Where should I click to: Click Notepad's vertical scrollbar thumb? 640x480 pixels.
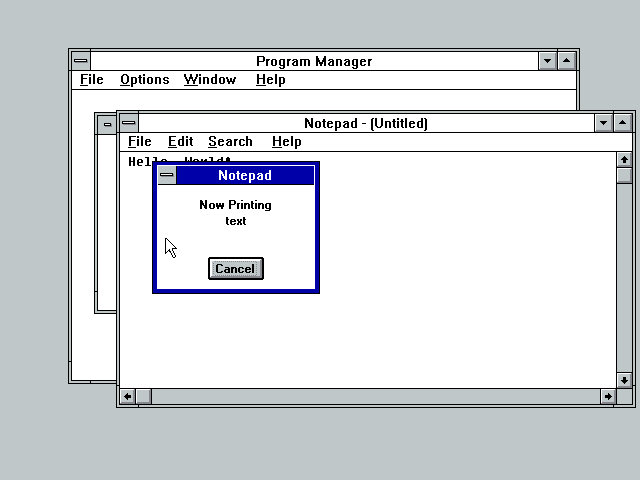pyautogui.click(x=624, y=176)
